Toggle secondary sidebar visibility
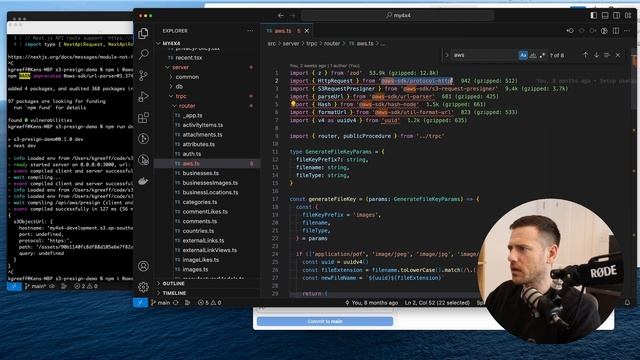This screenshot has height=360, width=640. (616, 15)
